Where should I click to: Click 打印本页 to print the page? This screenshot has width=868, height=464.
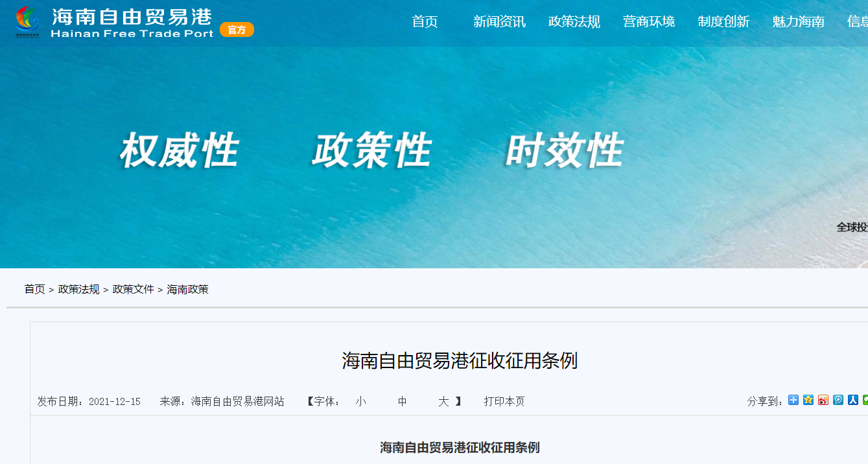[504, 402]
